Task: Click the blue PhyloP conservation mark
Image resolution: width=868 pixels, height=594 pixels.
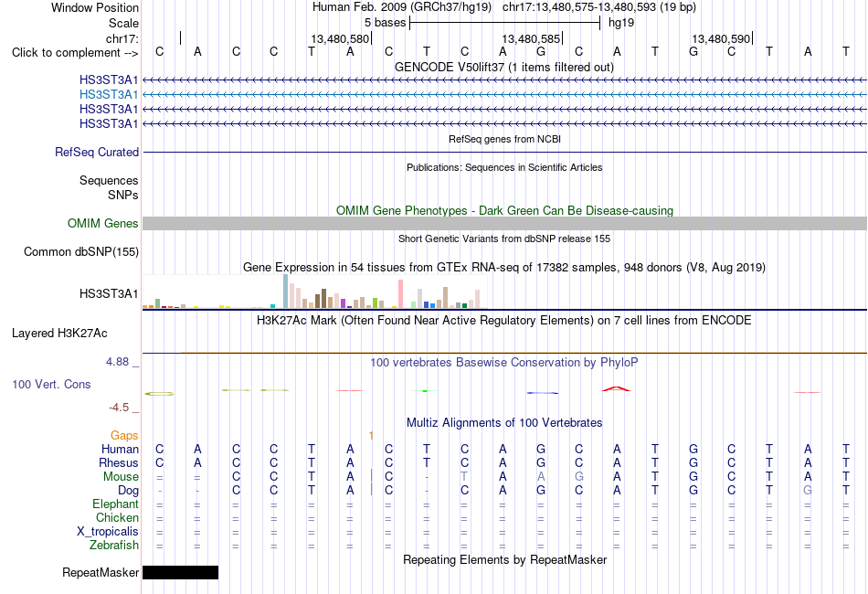Action: [x=543, y=393]
